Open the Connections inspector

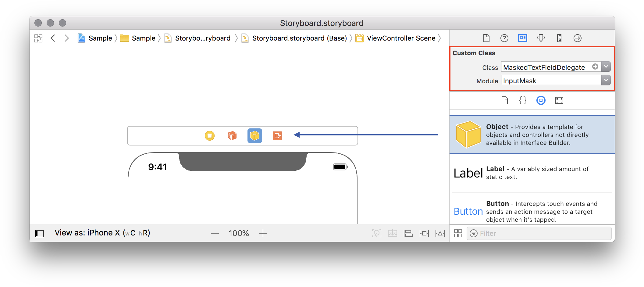577,38
